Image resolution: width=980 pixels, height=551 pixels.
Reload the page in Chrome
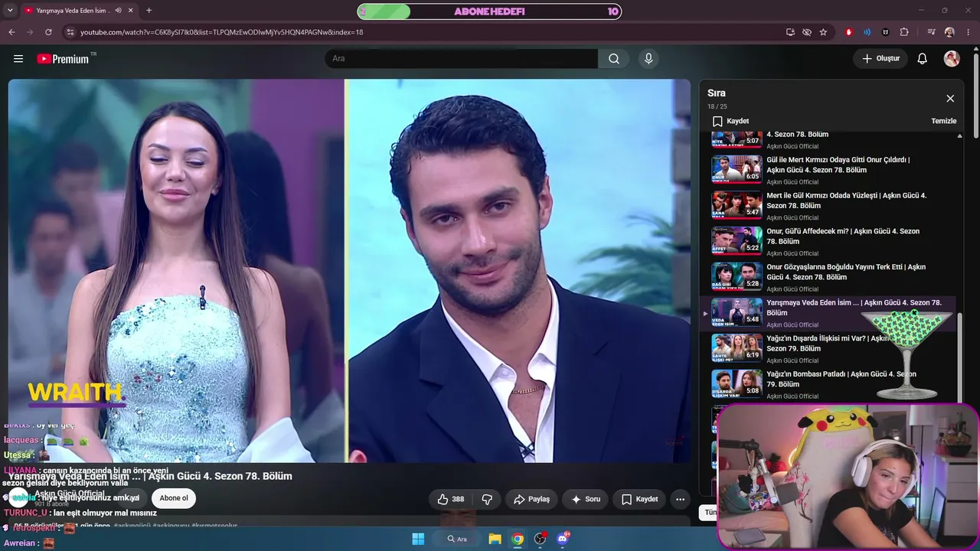pos(48,32)
